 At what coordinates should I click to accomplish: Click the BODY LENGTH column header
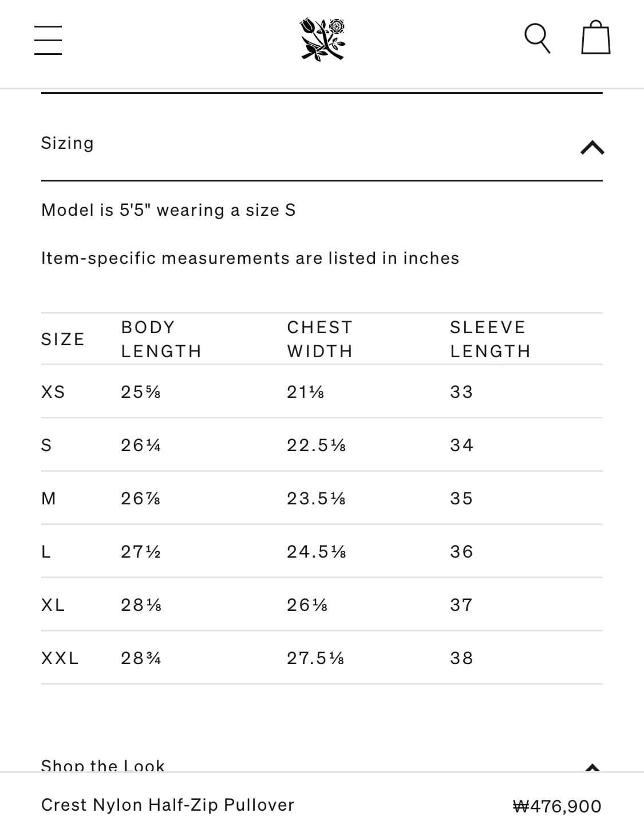coord(161,339)
